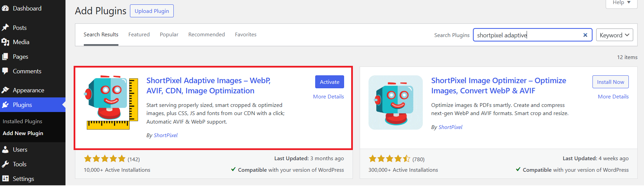Screen dimensions: 644x186
Task: Open the Tools menu item
Action: click(x=33, y=164)
